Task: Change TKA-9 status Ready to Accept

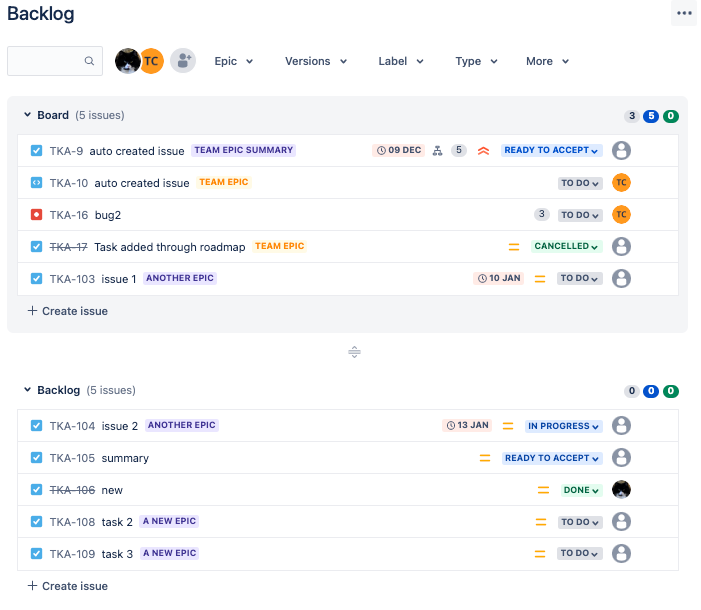Action: tap(551, 150)
